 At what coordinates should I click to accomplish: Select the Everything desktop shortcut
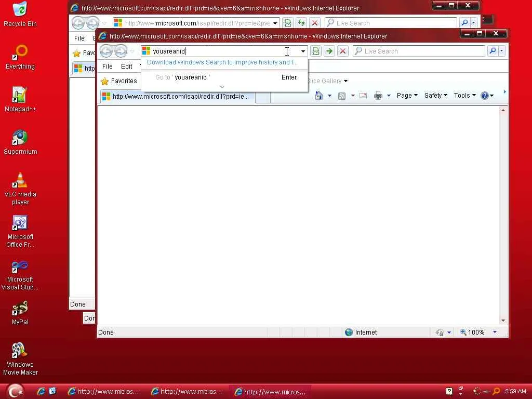point(20,57)
